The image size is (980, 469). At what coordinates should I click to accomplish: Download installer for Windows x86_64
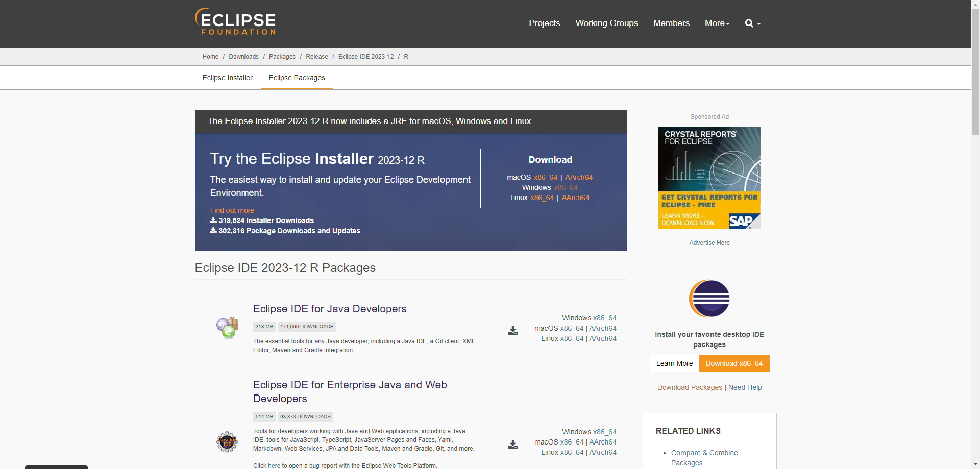(566, 187)
